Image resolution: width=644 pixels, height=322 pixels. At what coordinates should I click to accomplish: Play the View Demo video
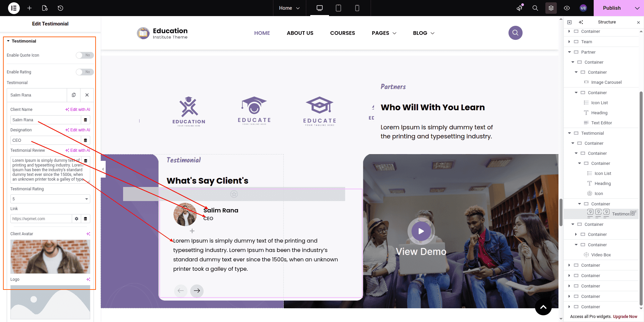coord(421,231)
